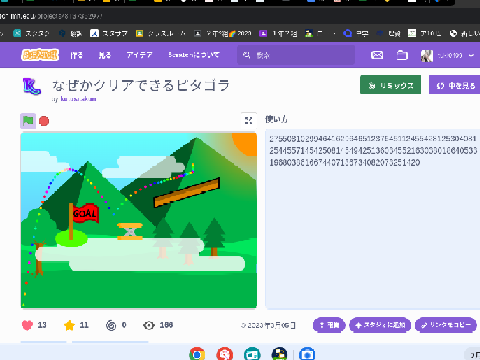The width and height of the screenshot is (480, 360).
Task: Click the yellow spring trampoline on stage
Action: pyautogui.click(x=130, y=231)
